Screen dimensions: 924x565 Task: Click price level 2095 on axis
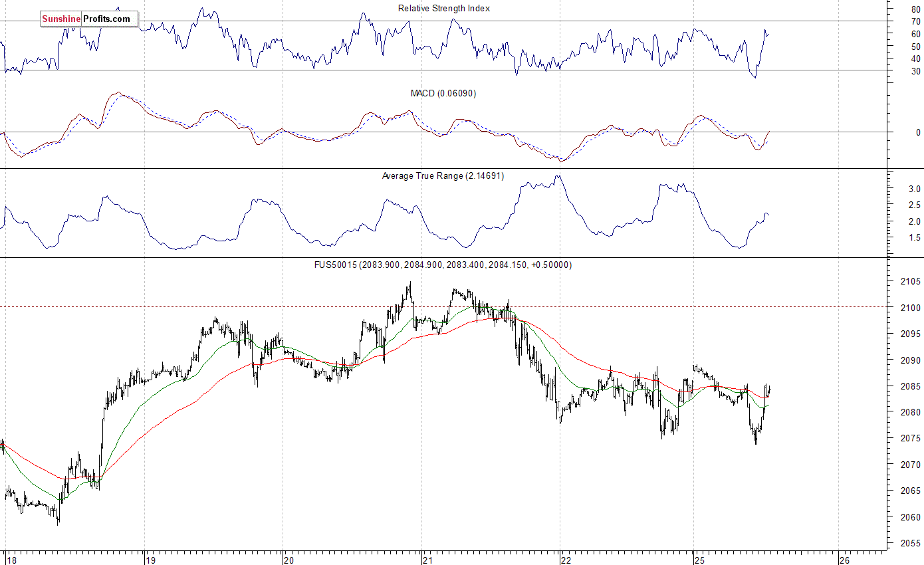coord(910,334)
